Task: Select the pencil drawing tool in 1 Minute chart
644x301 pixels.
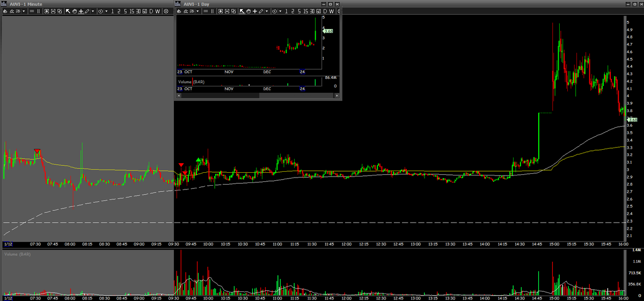Action: coord(87,11)
